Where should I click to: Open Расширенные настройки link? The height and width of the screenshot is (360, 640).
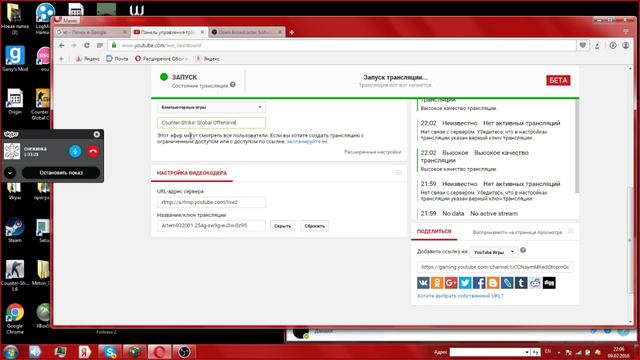point(372,152)
